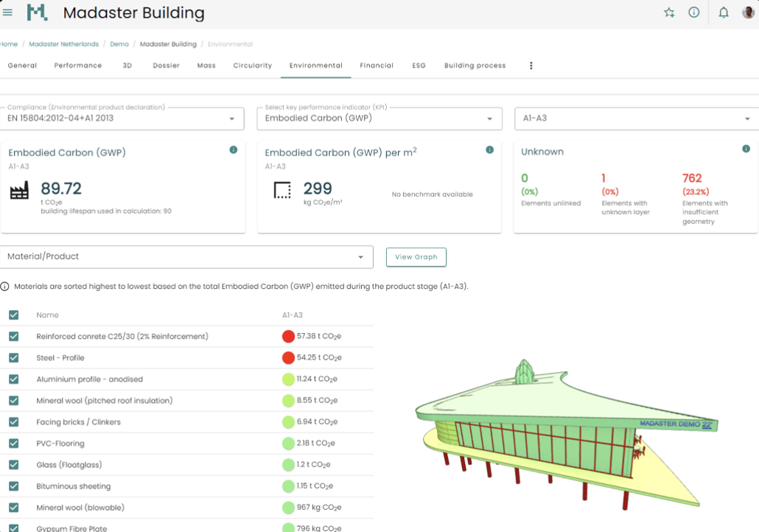This screenshot has height=532, width=759.
Task: Click the View Graph button
Action: point(416,257)
